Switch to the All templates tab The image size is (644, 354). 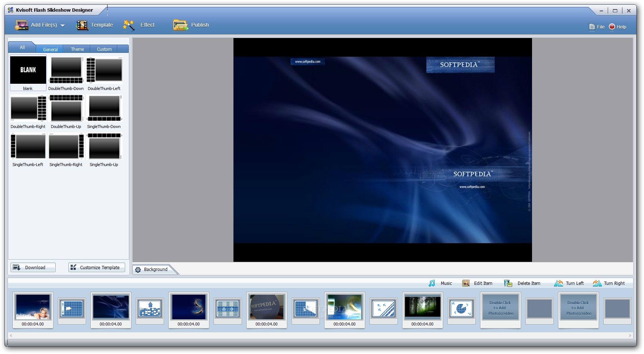[22, 48]
